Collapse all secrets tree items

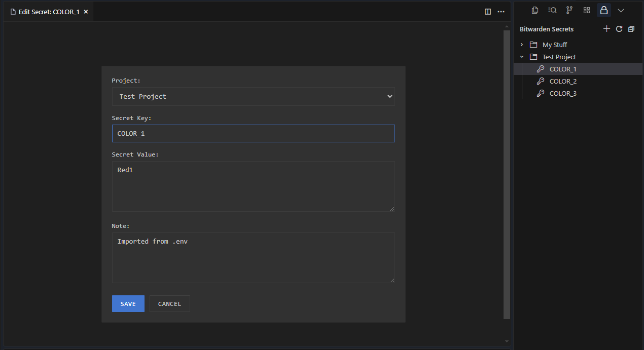click(631, 29)
